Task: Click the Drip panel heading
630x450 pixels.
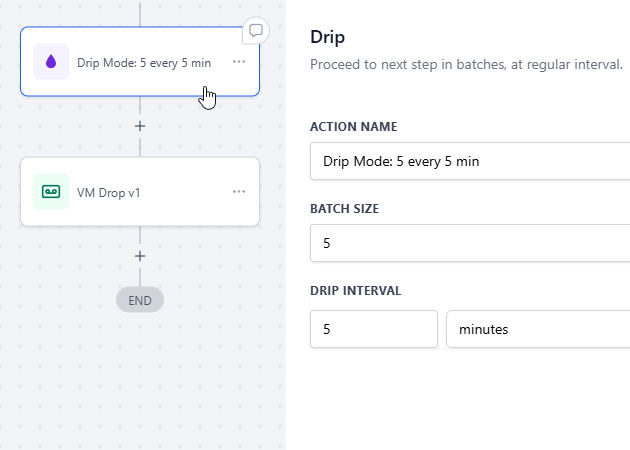Action: [x=328, y=38]
